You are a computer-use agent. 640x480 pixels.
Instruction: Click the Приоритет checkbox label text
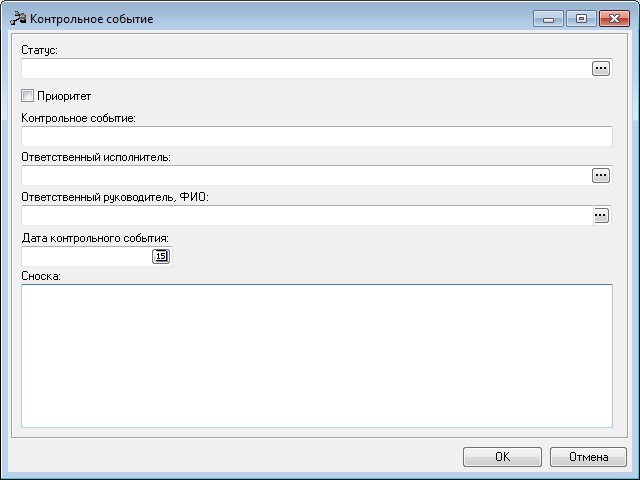pyautogui.click(x=64, y=96)
